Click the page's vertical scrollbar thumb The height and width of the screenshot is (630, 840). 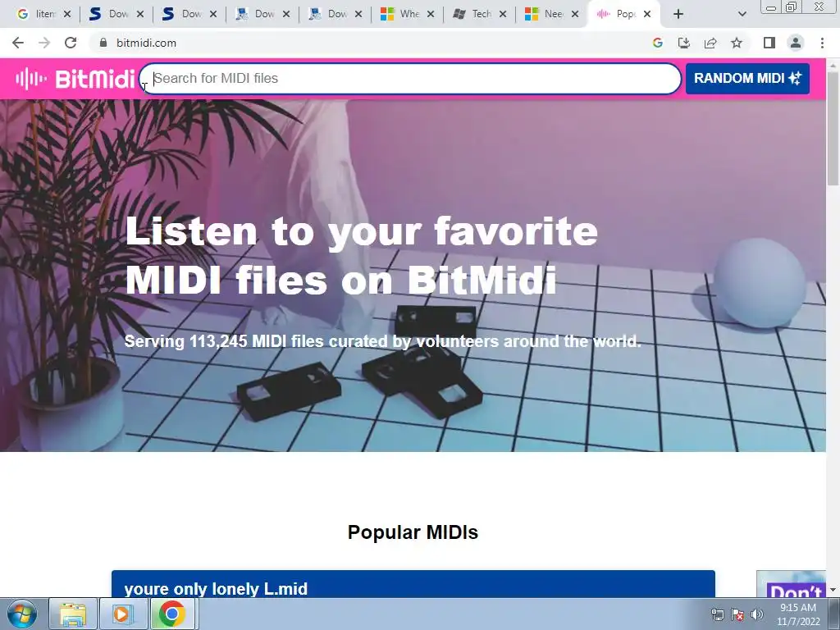point(833,129)
